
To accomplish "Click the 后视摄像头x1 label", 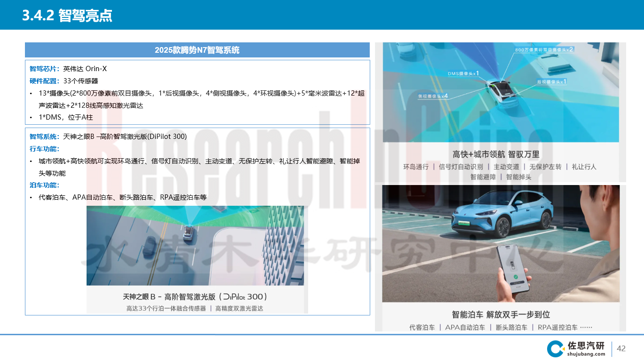I will coord(552,81).
